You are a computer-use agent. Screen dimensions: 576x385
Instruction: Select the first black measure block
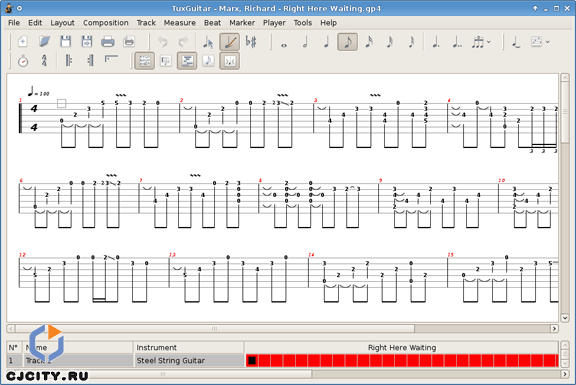(252, 360)
